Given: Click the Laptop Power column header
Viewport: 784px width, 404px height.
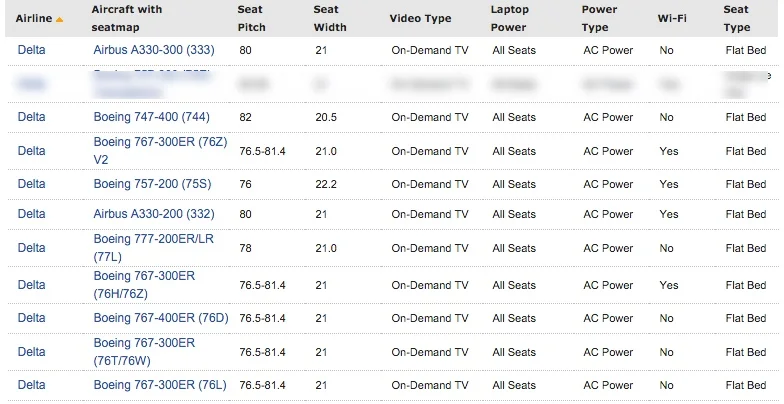Looking at the screenshot, I should [509, 18].
